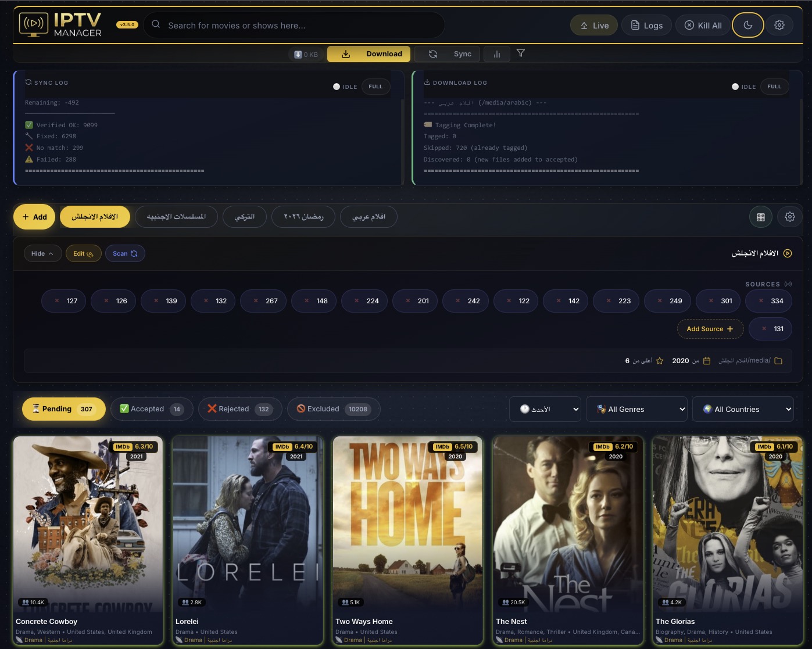Open the Two Ways Home poster
812x649 pixels.
click(x=407, y=525)
